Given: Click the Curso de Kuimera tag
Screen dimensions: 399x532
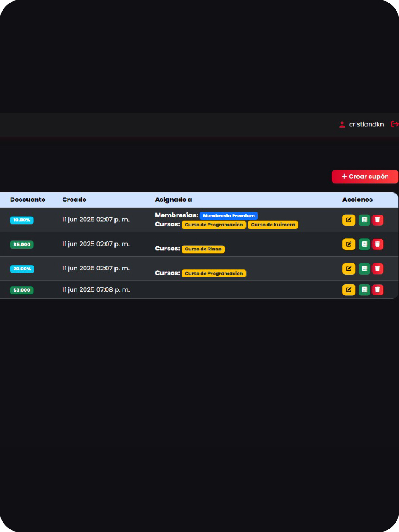Looking at the screenshot, I should 273,225.
